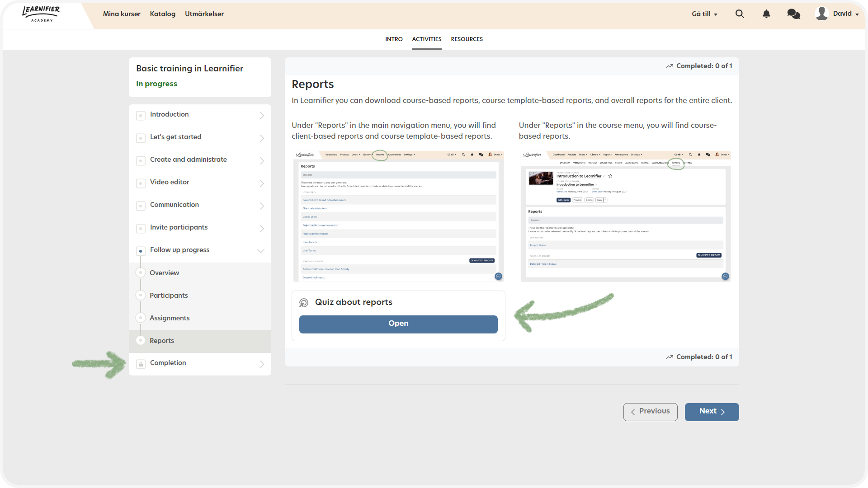Click the David user avatar
Viewport: 868px width, 488px height.
[x=821, y=14]
